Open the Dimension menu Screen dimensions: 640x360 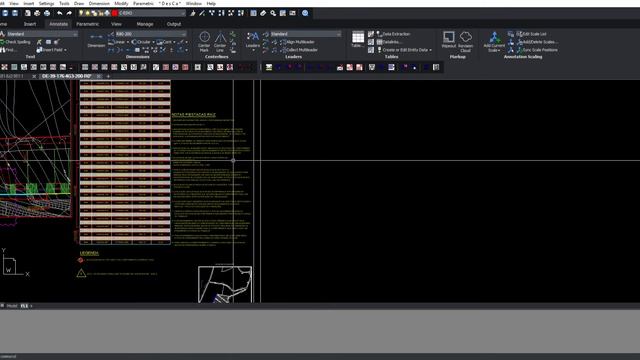coord(99,3)
